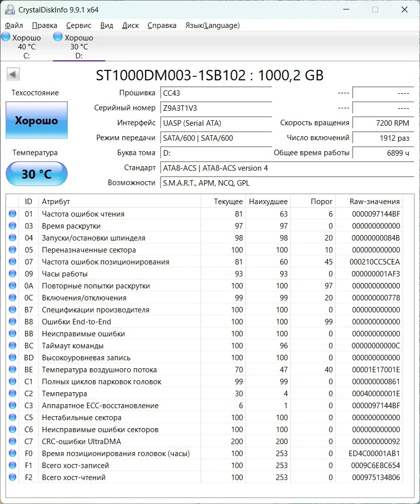Click the status dot for attribute BD
This screenshot has width=420, height=504.
coord(12,357)
